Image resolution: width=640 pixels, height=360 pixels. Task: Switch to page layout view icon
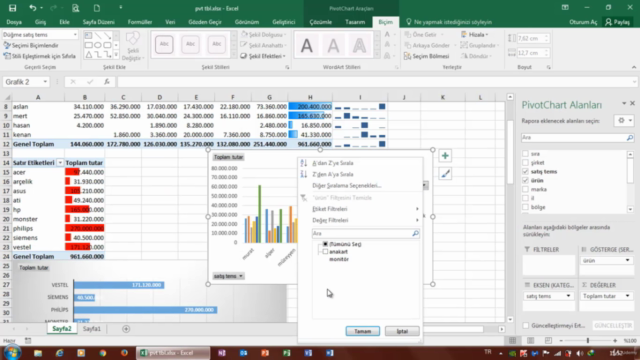(530, 340)
